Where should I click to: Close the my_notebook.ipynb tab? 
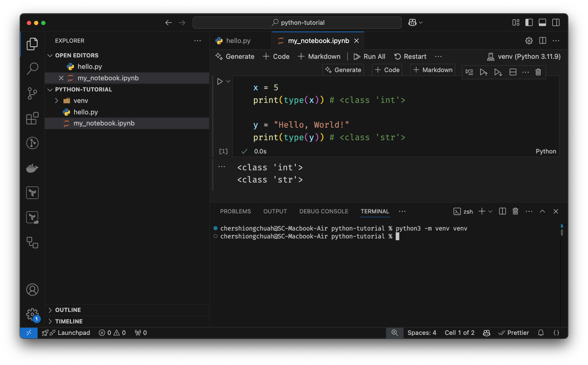pyautogui.click(x=356, y=41)
